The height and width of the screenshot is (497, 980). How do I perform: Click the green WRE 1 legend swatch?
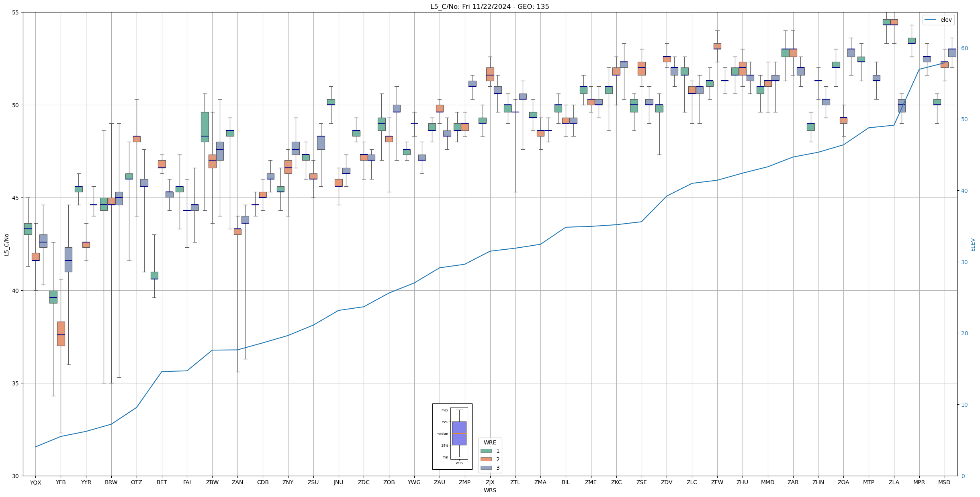[486, 451]
